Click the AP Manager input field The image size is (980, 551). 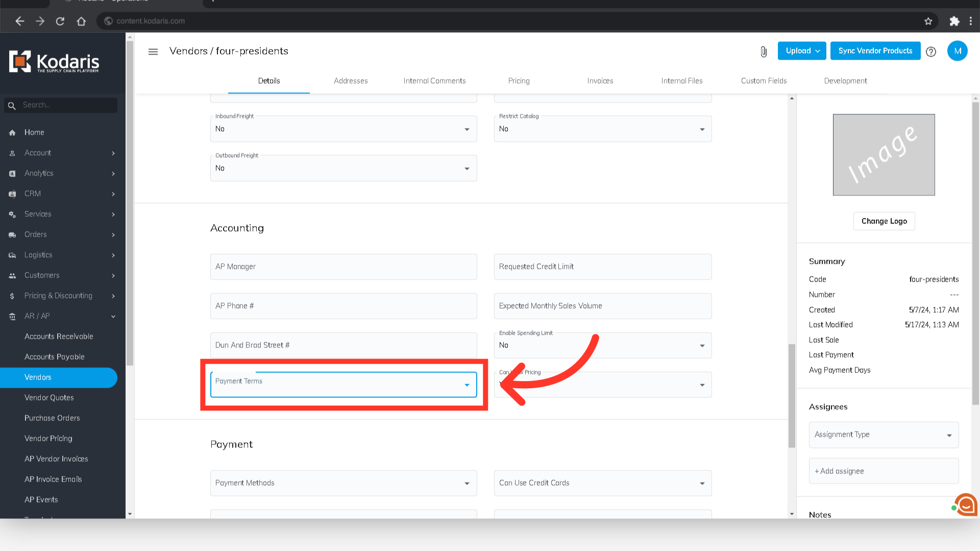pos(343,267)
